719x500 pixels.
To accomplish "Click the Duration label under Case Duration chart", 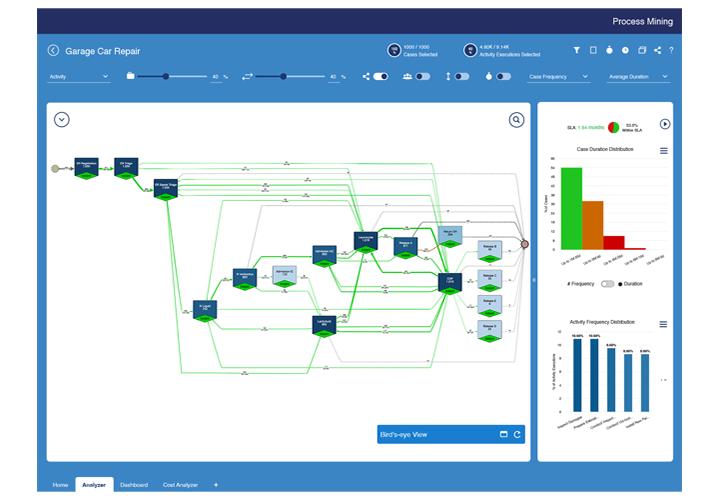I will (x=633, y=284).
